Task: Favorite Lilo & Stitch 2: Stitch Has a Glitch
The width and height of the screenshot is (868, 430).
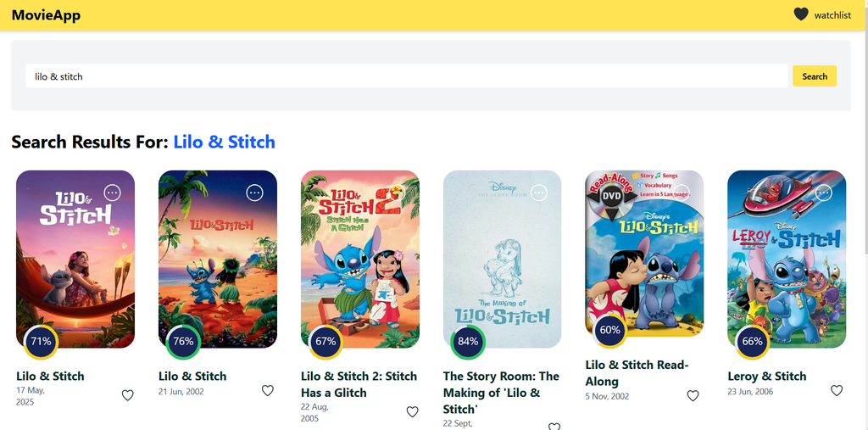Action: coord(413,411)
